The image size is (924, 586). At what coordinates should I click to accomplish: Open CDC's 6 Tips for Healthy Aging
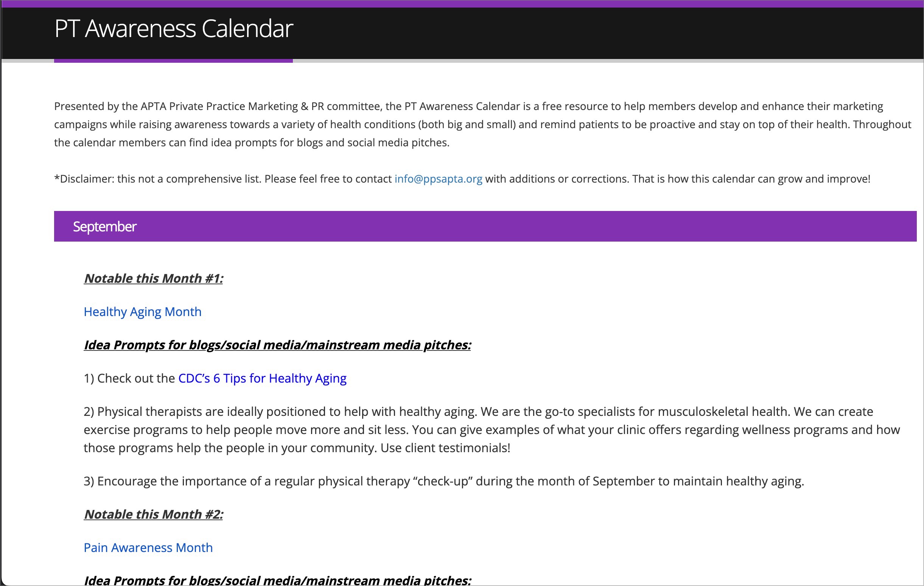(262, 378)
